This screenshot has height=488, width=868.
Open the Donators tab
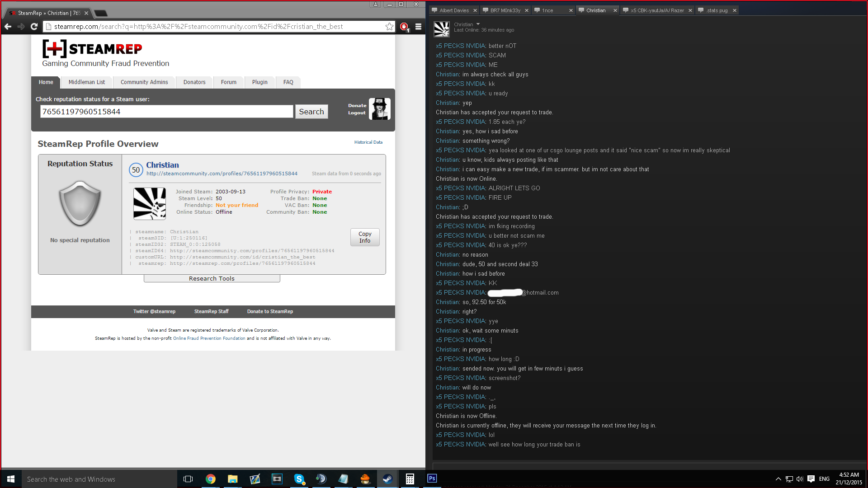pos(194,82)
